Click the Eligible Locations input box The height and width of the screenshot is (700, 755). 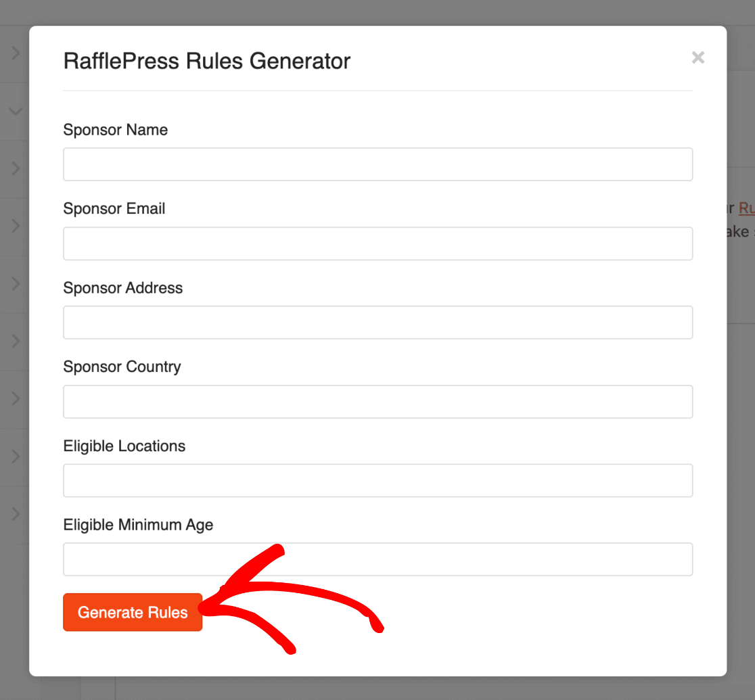tap(377, 480)
